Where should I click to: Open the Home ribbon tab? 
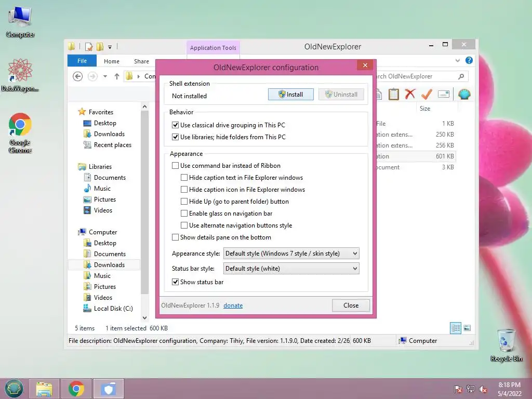[112, 61]
